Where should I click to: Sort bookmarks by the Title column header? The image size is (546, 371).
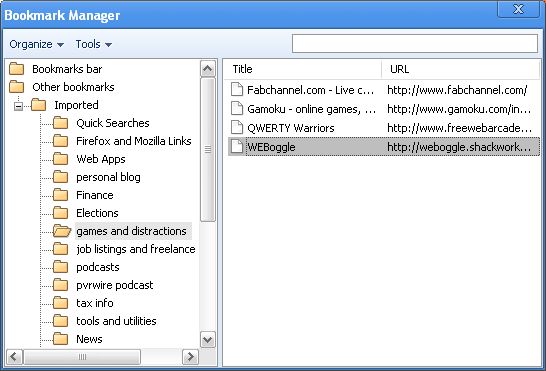302,69
